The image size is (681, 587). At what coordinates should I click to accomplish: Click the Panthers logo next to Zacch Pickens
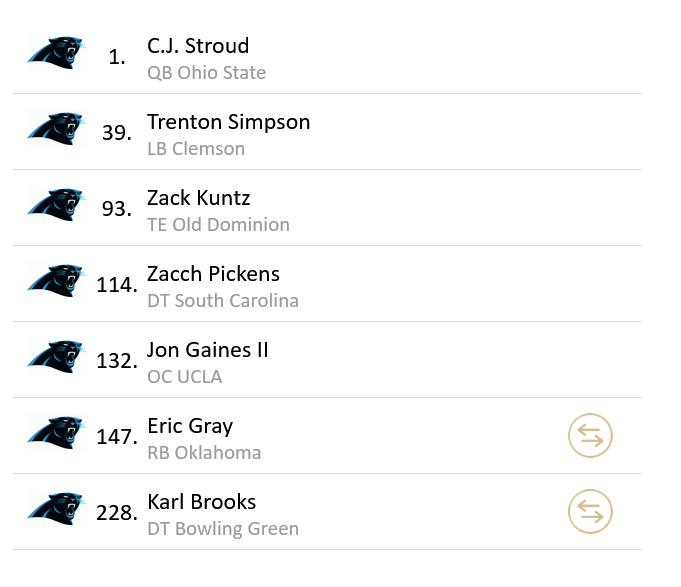56,281
